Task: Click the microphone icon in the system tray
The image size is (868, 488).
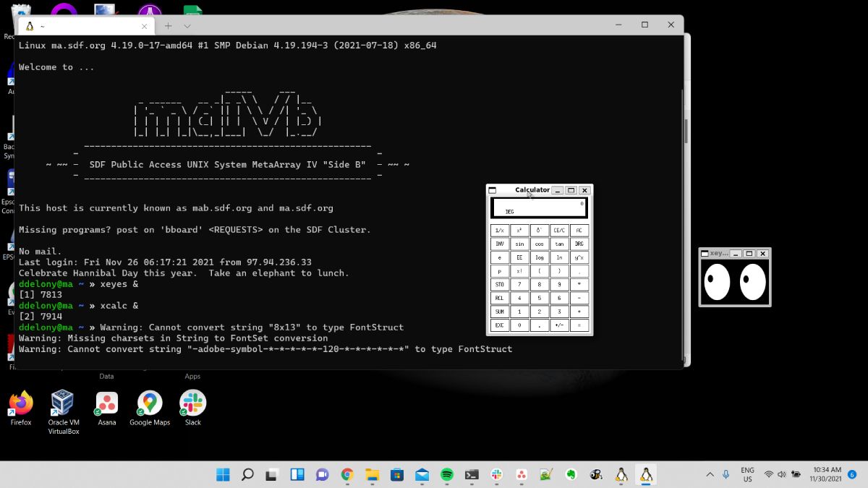Action: click(726, 475)
